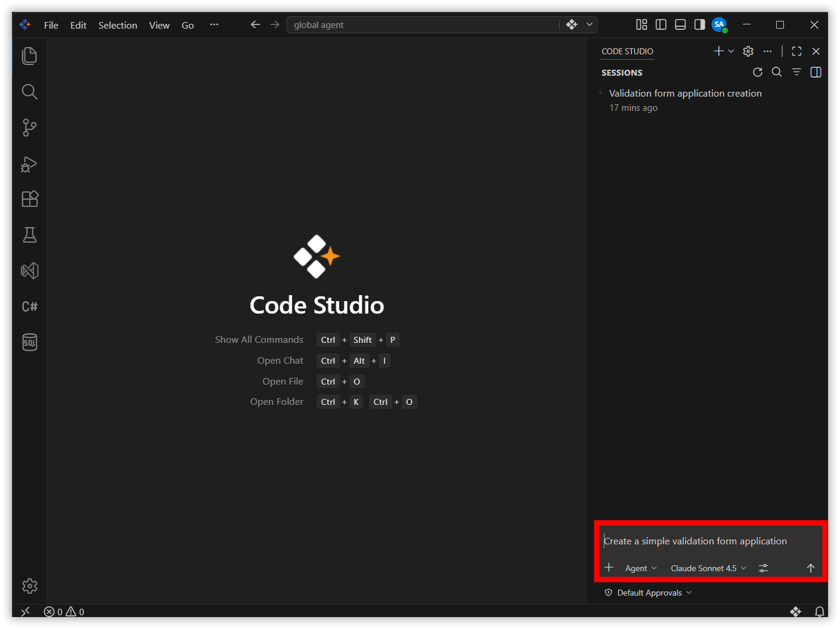Start a new chat with the plus icon
The width and height of the screenshot is (840, 629).
(x=718, y=51)
